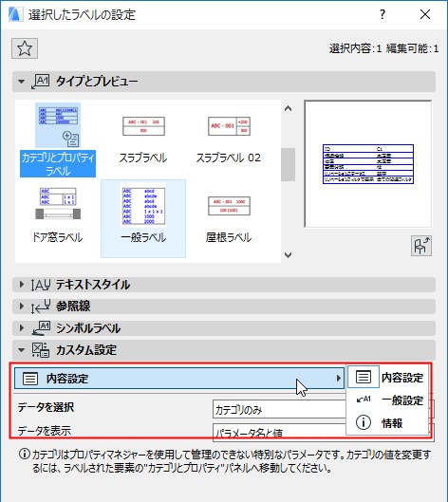Click the scroll down arrow in label list
448x502 pixels.
[x=288, y=255]
